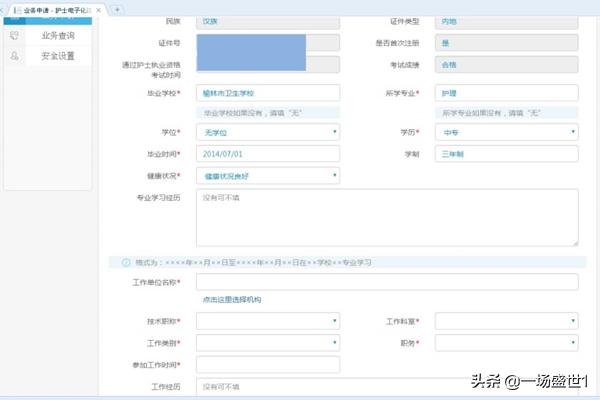Viewport: 600px width, 400px height.
Task: Open the 工作类别 dropdown
Action: [x=267, y=343]
